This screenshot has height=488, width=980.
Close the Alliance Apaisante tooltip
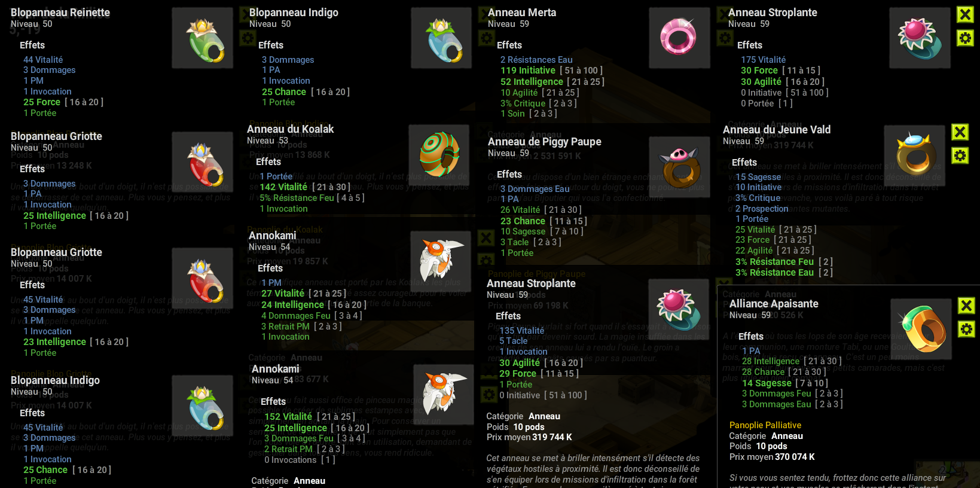click(x=966, y=306)
